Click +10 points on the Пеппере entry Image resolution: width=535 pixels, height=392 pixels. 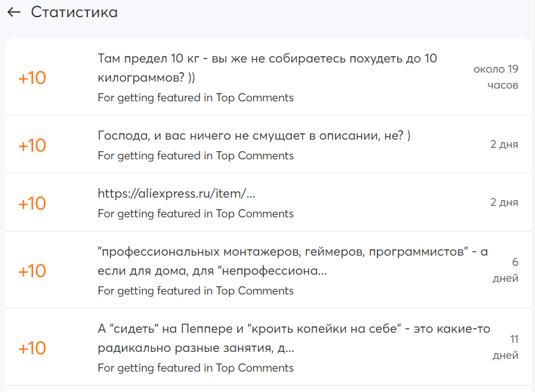(x=32, y=349)
